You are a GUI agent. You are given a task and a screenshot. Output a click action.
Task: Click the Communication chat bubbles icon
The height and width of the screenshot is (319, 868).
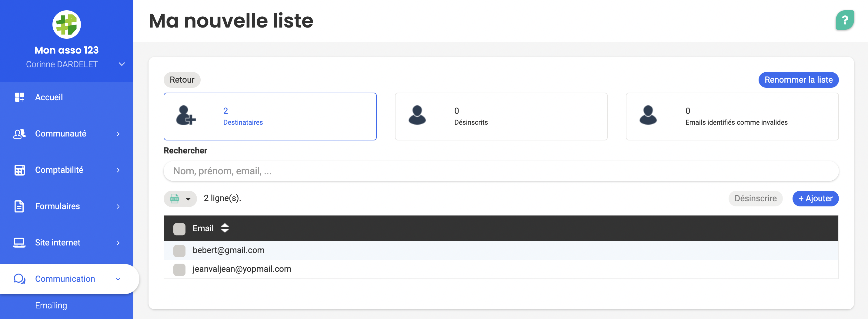19,279
